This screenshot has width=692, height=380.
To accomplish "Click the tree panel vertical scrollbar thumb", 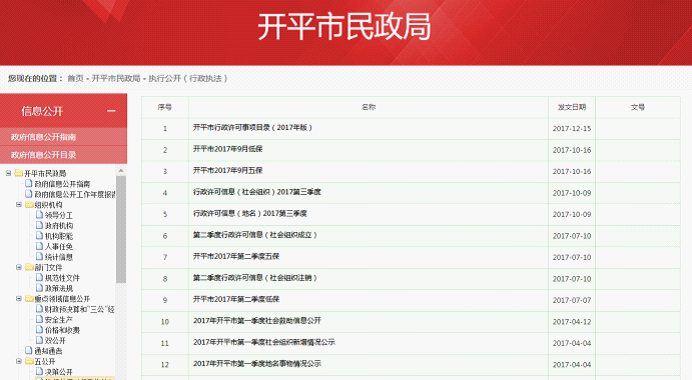I will tap(121, 229).
